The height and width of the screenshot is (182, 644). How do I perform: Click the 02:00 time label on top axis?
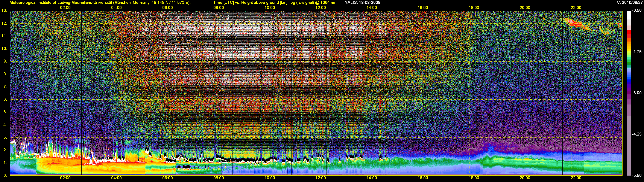pyautogui.click(x=65, y=7)
